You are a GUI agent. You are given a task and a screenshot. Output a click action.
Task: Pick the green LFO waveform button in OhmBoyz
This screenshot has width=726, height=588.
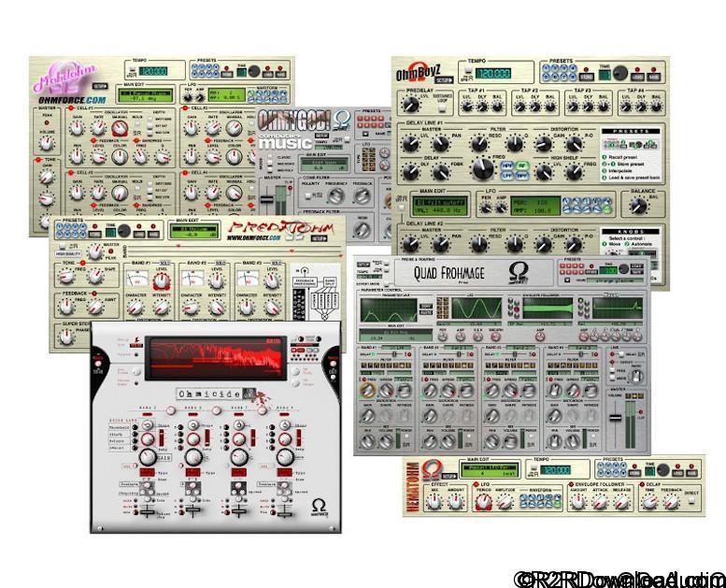click(607, 210)
